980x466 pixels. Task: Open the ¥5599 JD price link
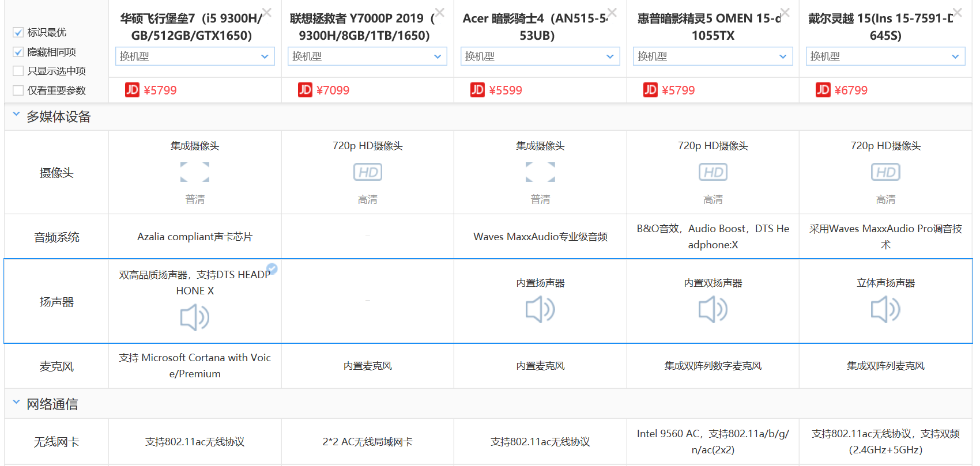[506, 90]
